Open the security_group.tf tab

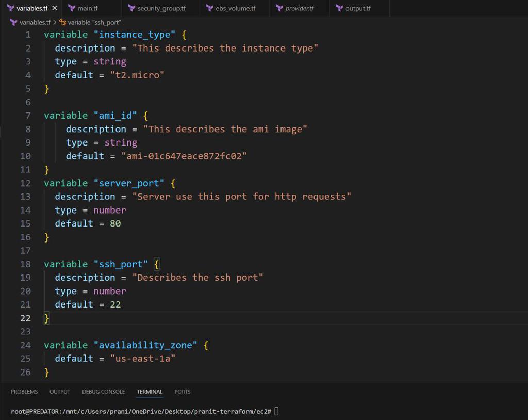tap(161, 8)
